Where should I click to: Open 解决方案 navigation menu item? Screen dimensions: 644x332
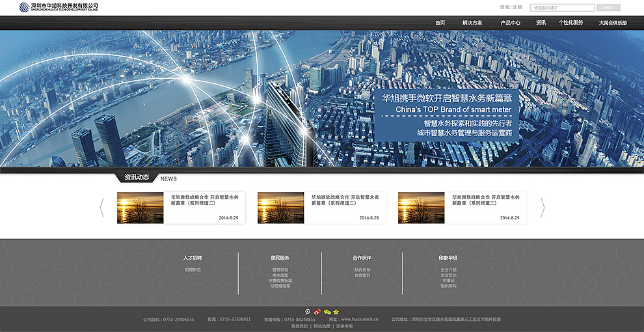tap(472, 23)
